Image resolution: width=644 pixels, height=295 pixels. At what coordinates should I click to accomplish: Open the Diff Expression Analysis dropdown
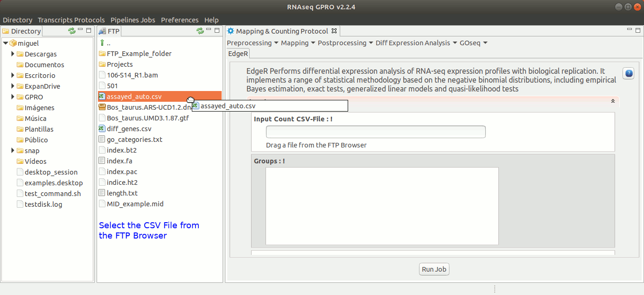[x=416, y=43]
